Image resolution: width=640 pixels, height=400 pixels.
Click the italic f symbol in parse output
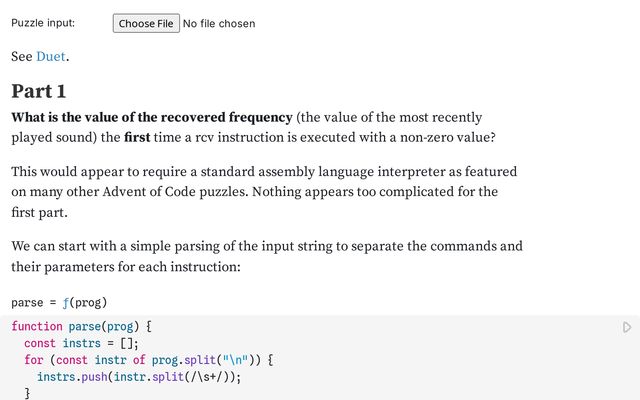(x=65, y=302)
